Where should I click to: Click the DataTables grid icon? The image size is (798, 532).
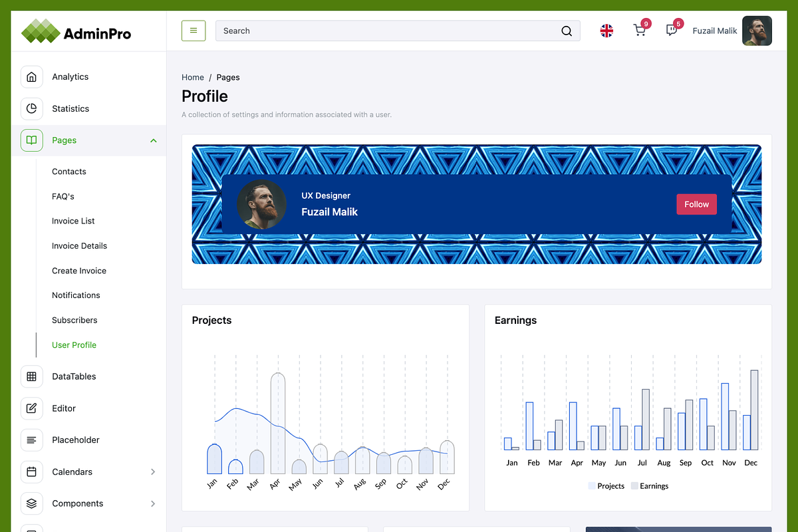pyautogui.click(x=31, y=376)
